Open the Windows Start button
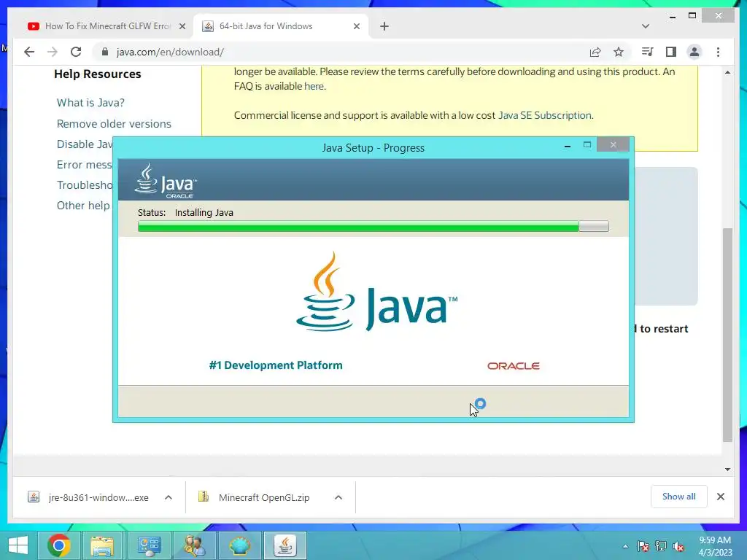 [x=18, y=545]
